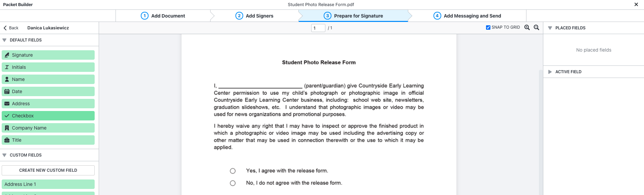The height and width of the screenshot is (195, 644).
Task: Click the Company Name building icon
Action: tap(7, 128)
